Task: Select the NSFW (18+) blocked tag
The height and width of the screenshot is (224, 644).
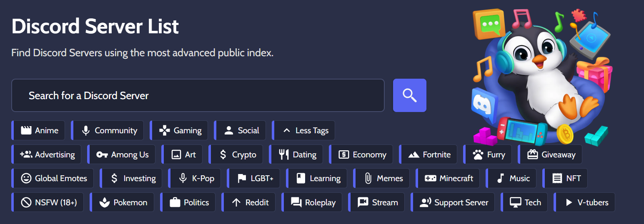Action: click(48, 202)
